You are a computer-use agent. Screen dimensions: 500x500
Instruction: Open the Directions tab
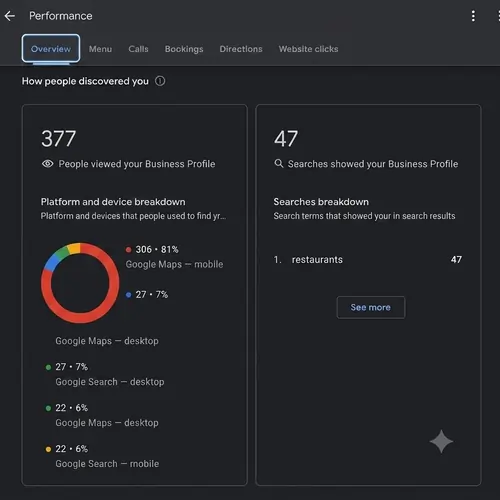241,49
